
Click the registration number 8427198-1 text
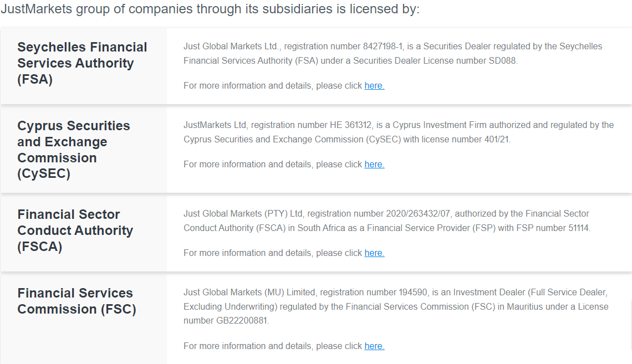click(x=343, y=47)
